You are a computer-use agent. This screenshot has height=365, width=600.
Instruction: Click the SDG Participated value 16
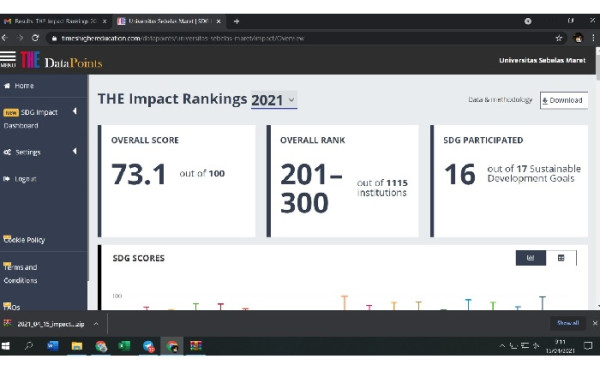pyautogui.click(x=460, y=174)
